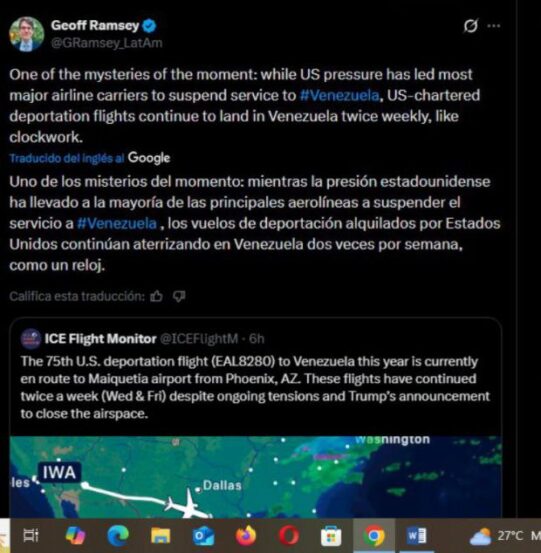Open Firefox from the taskbar
Viewport: 541px width, 553px height.
[x=246, y=536]
